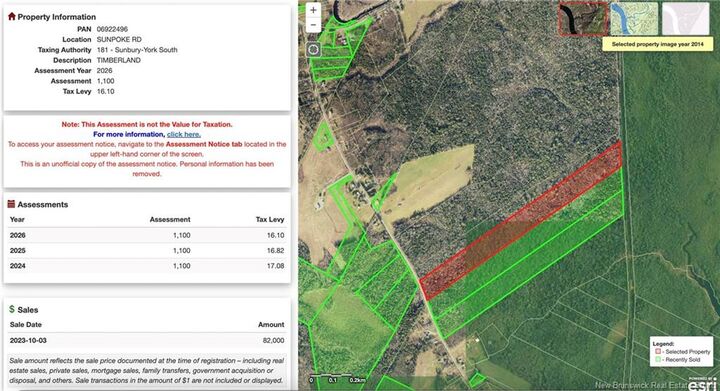Click the Esri logo on the map
Image resolution: width=720 pixels, height=391 pixels.
(701, 385)
